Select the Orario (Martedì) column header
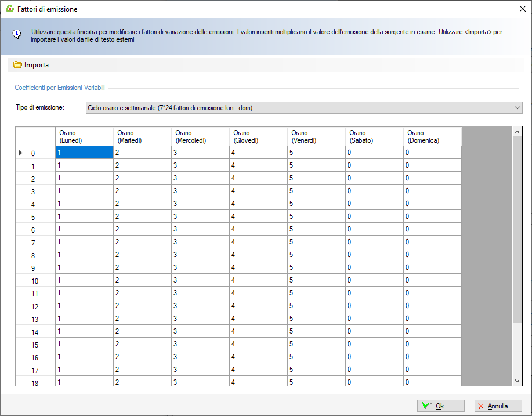Viewport: 532px width, 416px height. (x=142, y=137)
